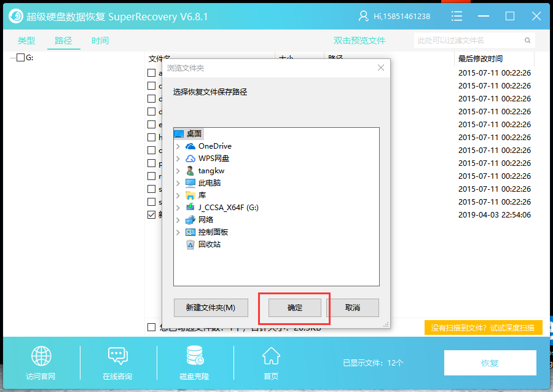Viewport: 553px width, 392px height.
Task: Switch to the 时间 tab
Action: coord(100,41)
